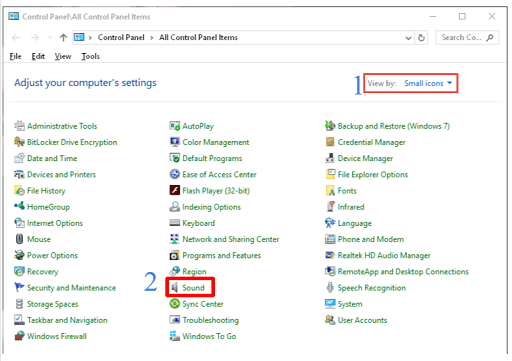Click the Keyboard icon
Screen dimensions: 512x361
pos(175,223)
